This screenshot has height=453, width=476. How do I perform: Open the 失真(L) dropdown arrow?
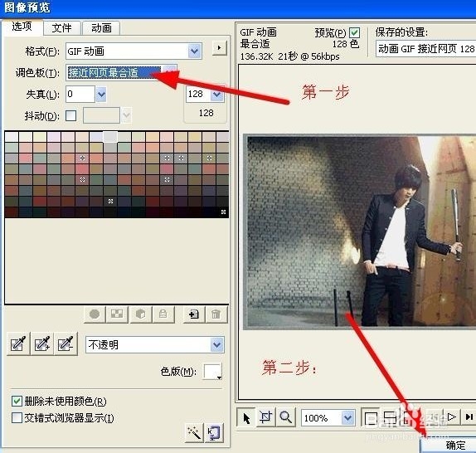click(x=101, y=94)
